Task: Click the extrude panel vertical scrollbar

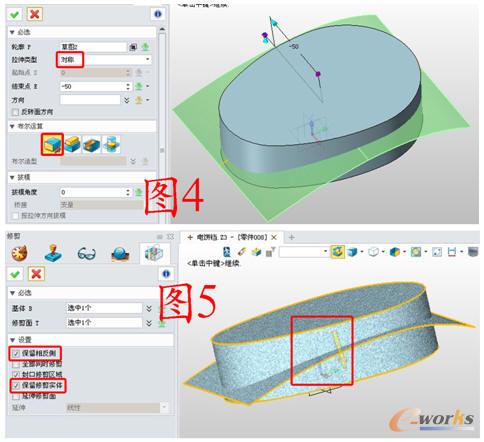Action: [x=162, y=123]
